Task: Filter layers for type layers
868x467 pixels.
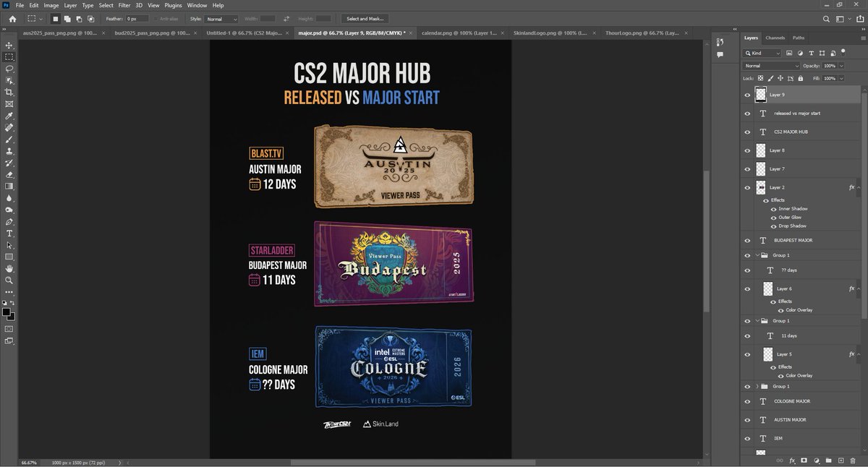Action: pos(811,53)
